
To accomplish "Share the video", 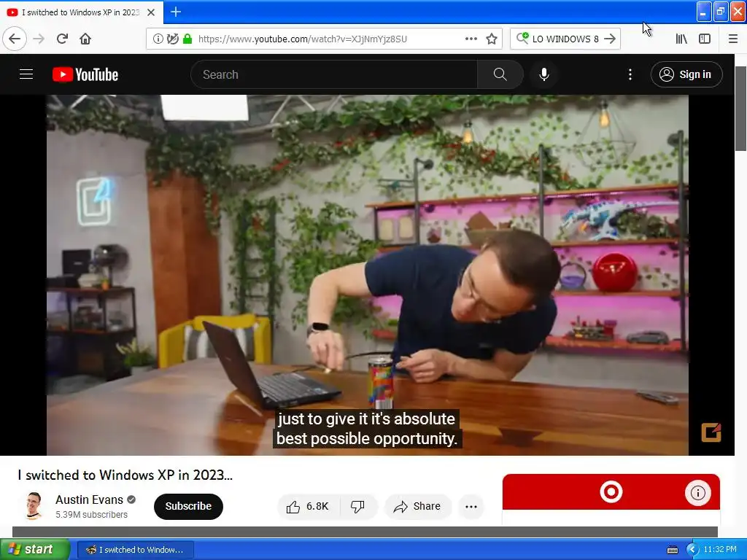I will click(417, 506).
